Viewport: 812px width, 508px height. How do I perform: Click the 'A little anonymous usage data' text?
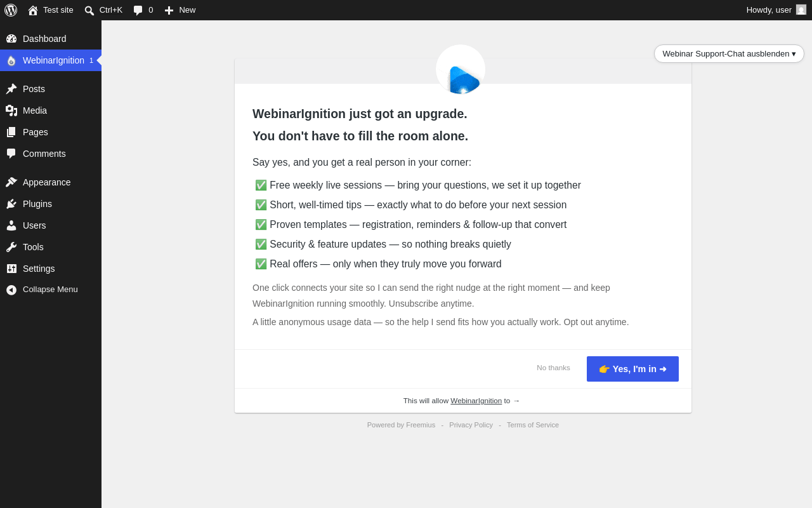[x=441, y=322]
